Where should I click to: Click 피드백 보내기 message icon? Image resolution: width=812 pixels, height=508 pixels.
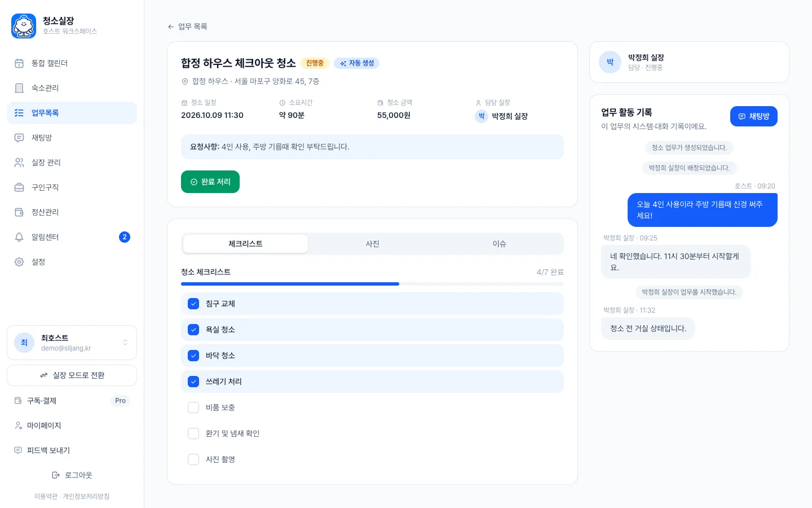[x=18, y=450]
